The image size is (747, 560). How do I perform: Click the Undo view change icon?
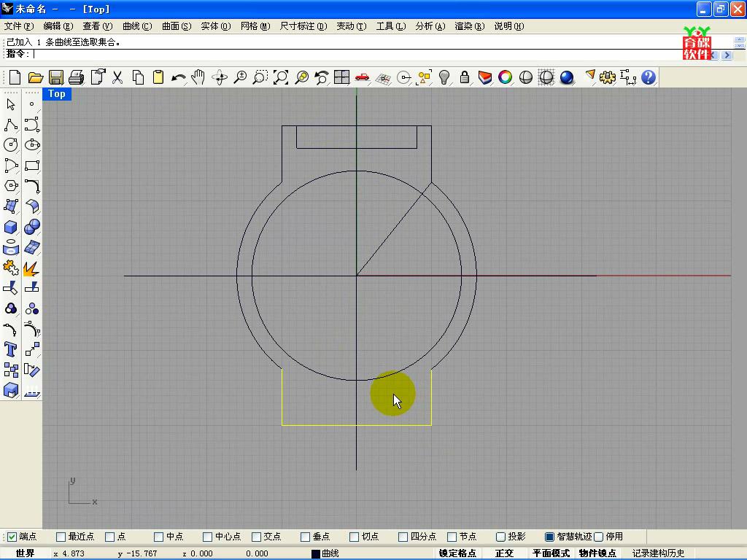pos(322,77)
